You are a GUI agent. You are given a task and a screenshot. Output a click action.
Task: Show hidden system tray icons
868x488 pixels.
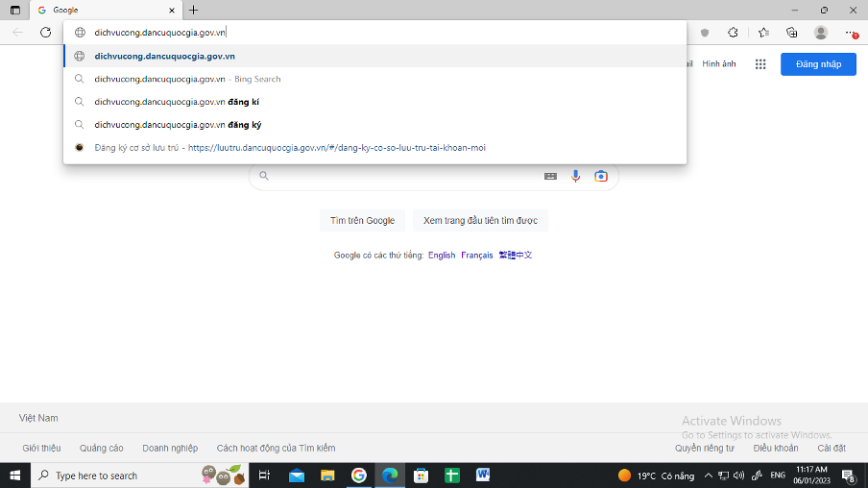click(x=708, y=476)
